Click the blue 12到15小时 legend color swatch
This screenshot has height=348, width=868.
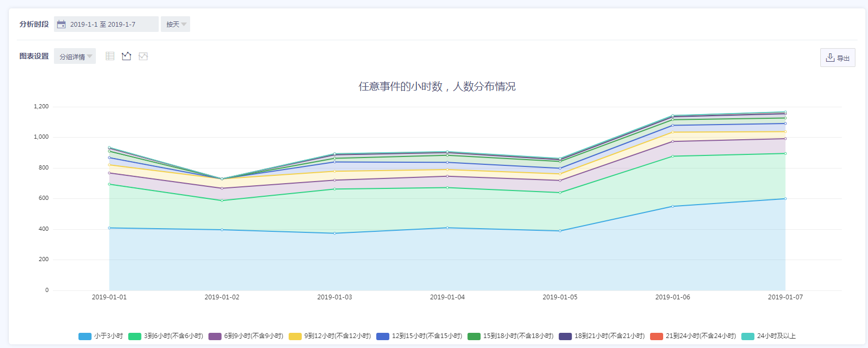383,336
